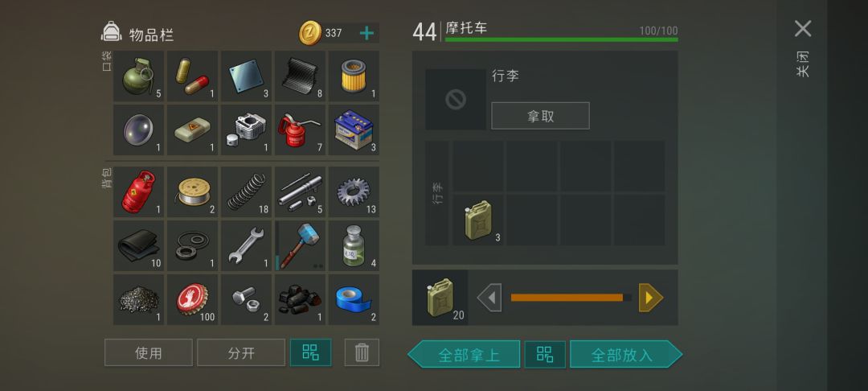This screenshot has height=391, width=868.
Task: Choose the hammer tool in backpack
Action: 300,245
